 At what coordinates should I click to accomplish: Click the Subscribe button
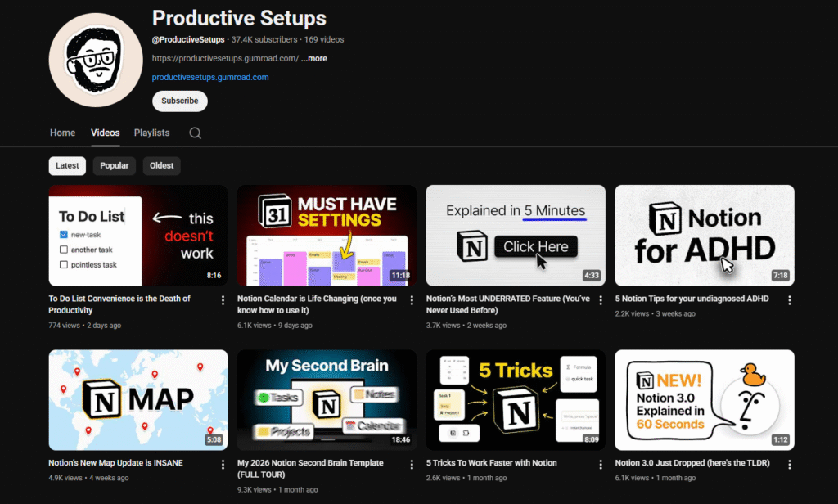[179, 101]
